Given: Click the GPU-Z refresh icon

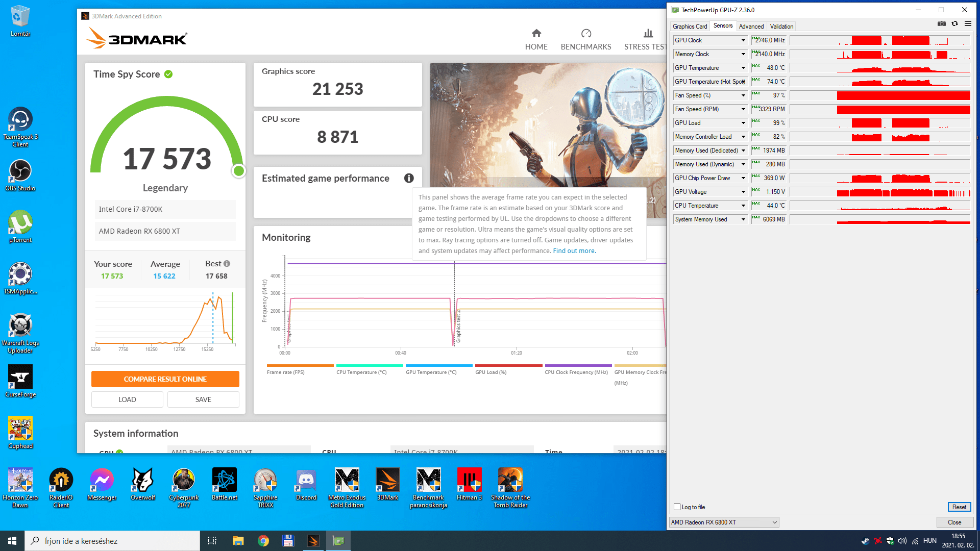Looking at the screenshot, I should click(954, 23).
